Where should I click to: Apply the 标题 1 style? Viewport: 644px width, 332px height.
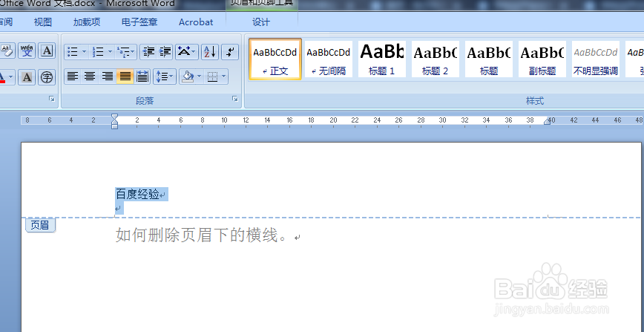(382, 59)
